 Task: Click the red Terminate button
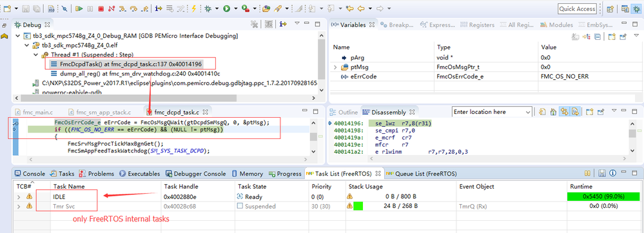coord(101,8)
